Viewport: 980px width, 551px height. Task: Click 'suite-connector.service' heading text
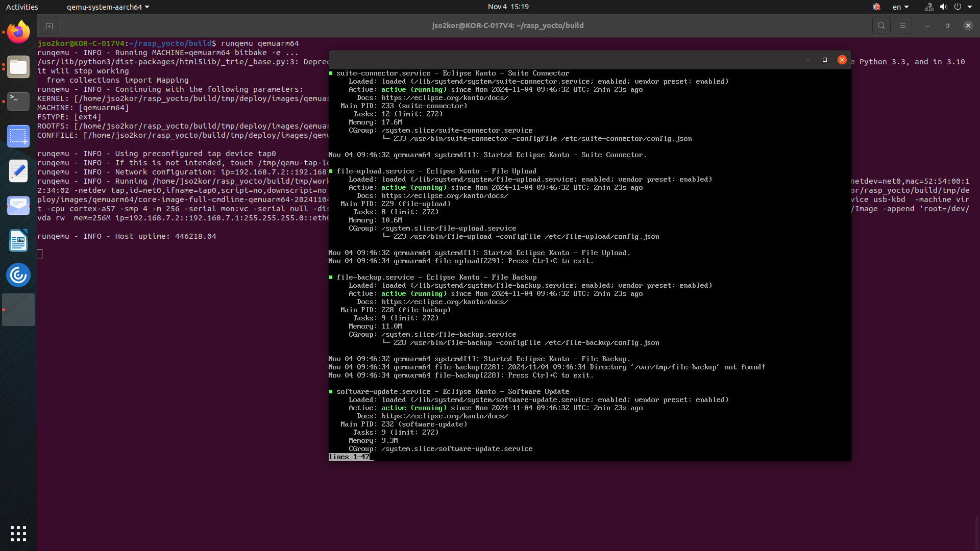[383, 73]
